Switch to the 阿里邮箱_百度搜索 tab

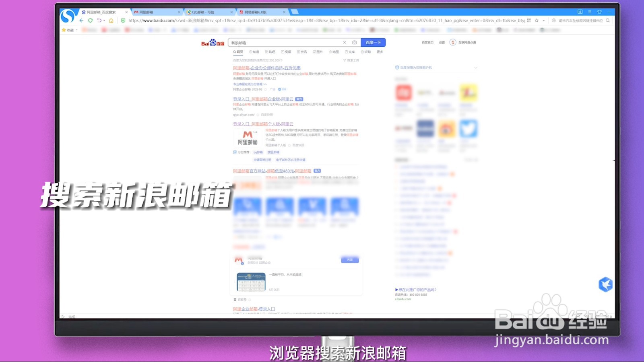(101, 12)
